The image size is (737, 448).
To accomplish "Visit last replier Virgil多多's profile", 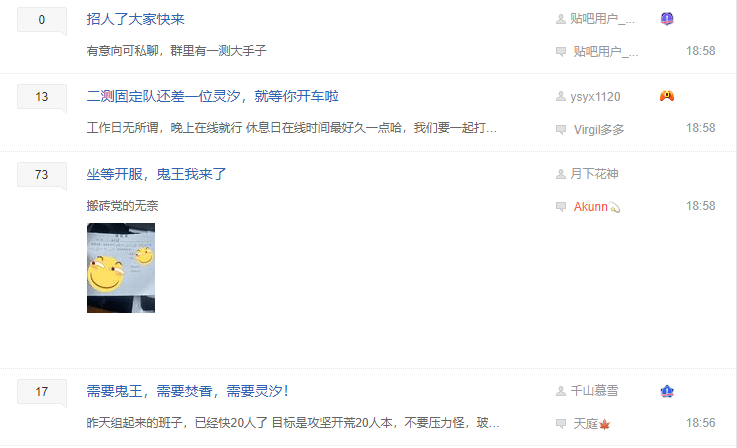I will click(x=599, y=129).
